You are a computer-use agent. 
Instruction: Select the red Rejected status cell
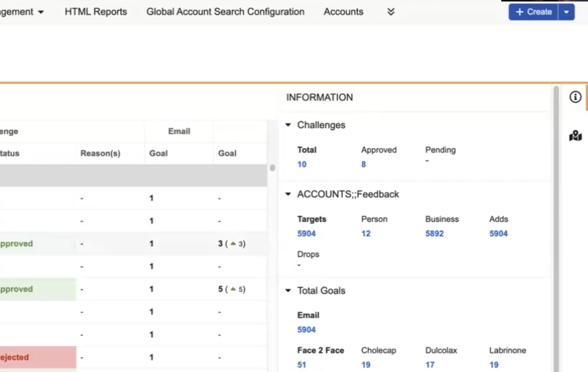(37, 357)
